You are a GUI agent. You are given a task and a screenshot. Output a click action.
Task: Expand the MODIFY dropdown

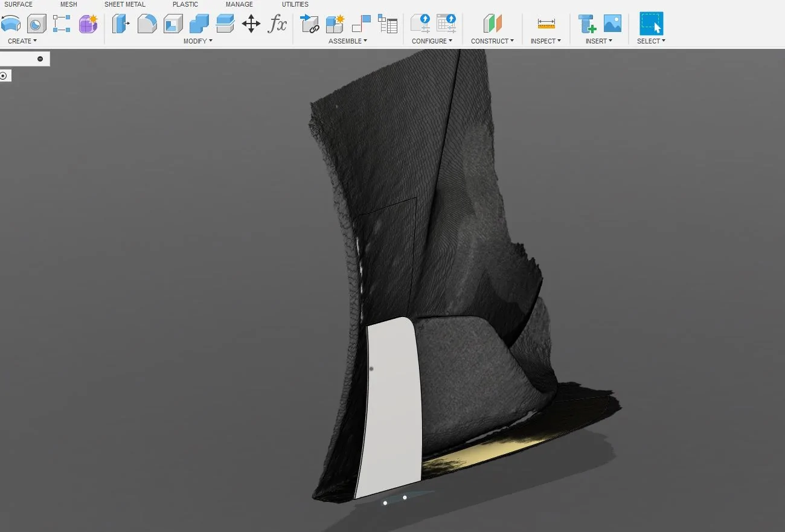click(x=198, y=41)
